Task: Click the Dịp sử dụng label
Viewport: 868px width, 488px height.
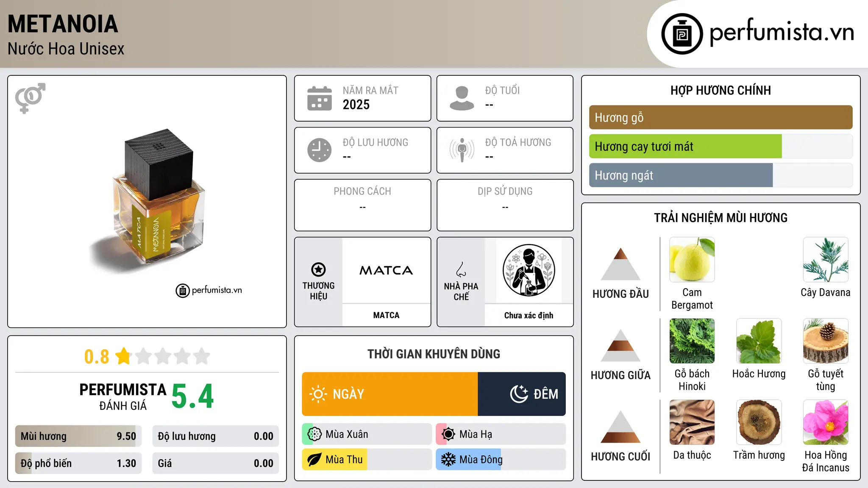Action: point(505,191)
